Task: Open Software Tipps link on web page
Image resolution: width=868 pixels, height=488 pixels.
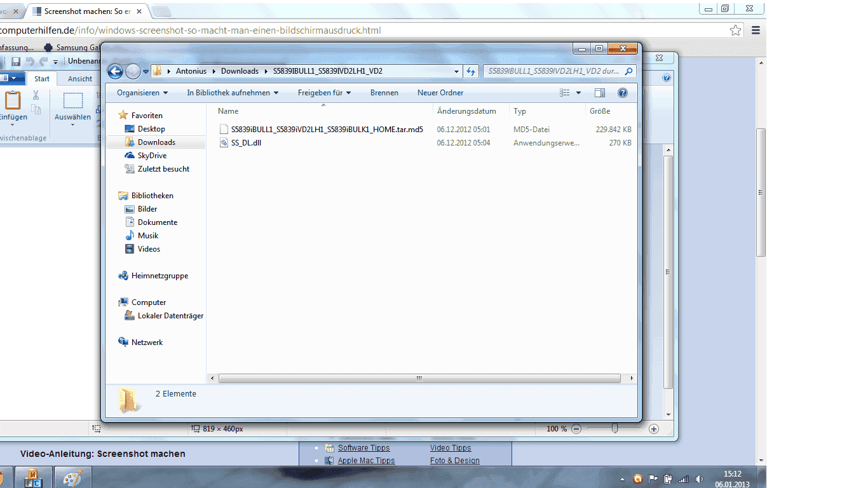Action: 363,448
